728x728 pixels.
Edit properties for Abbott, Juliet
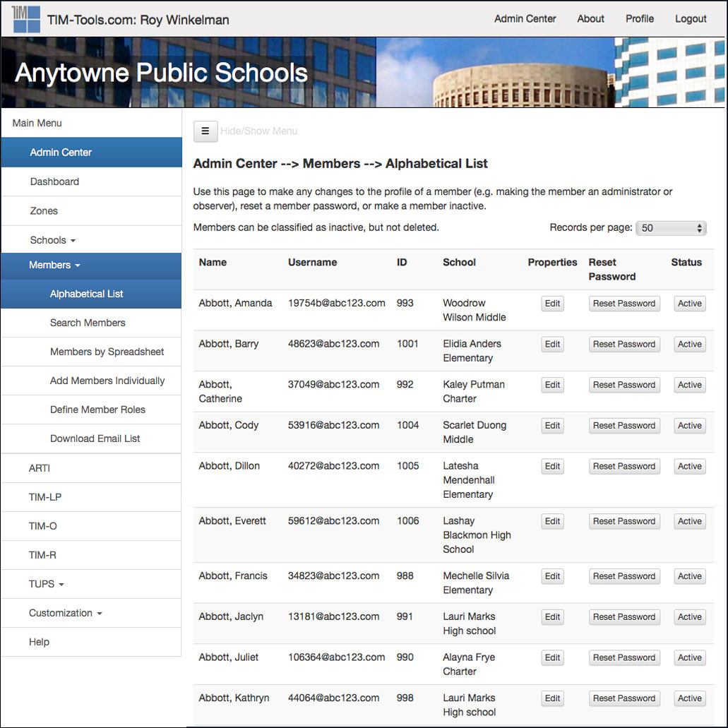point(552,658)
